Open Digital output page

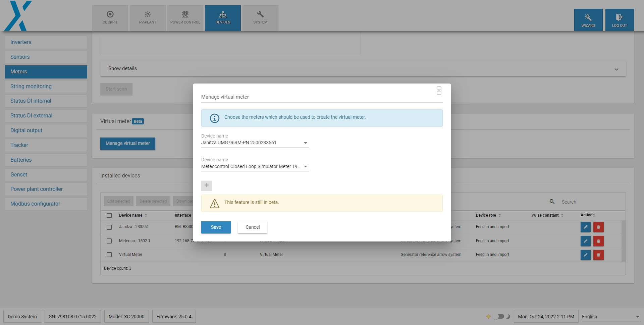point(46,130)
